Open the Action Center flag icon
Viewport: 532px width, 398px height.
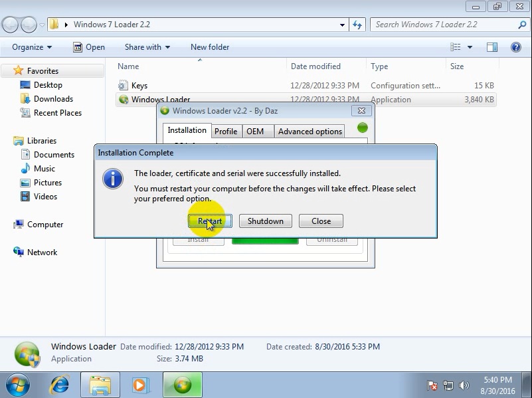pyautogui.click(x=432, y=385)
